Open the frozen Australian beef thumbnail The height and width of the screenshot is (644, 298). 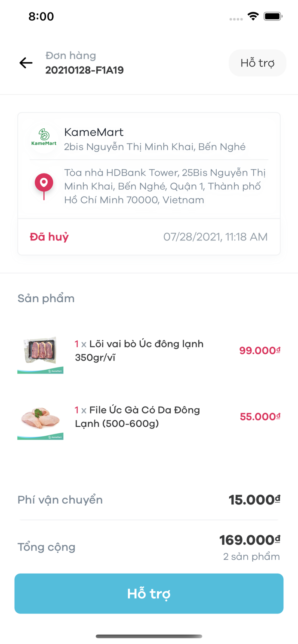click(40, 355)
